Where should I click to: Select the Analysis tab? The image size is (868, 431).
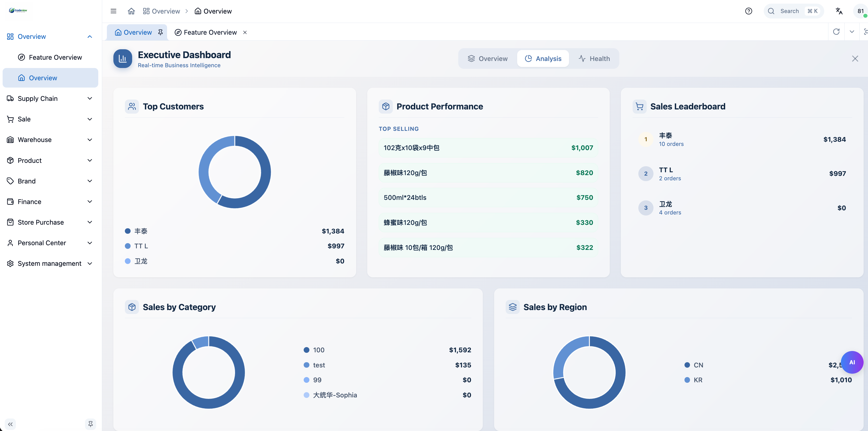543,58
